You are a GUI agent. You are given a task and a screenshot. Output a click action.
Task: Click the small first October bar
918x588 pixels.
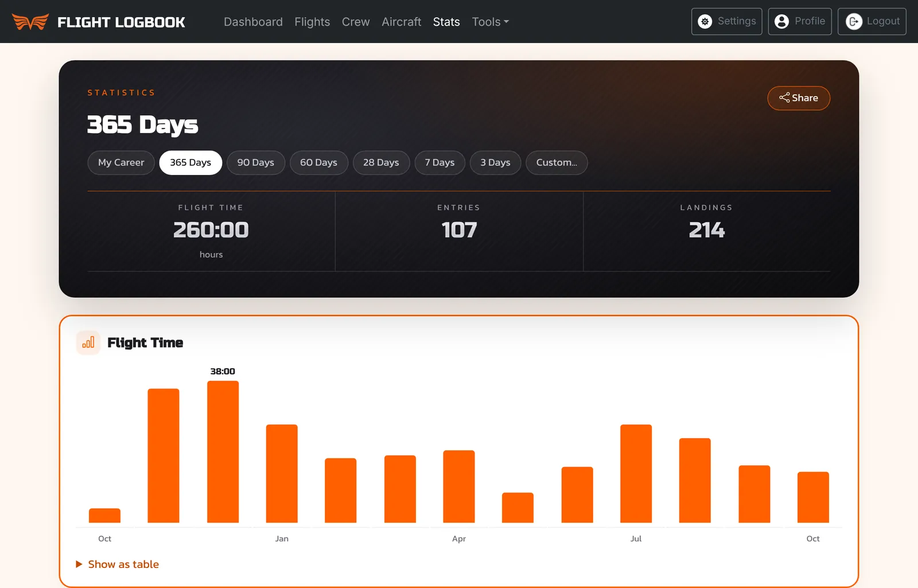[104, 516]
